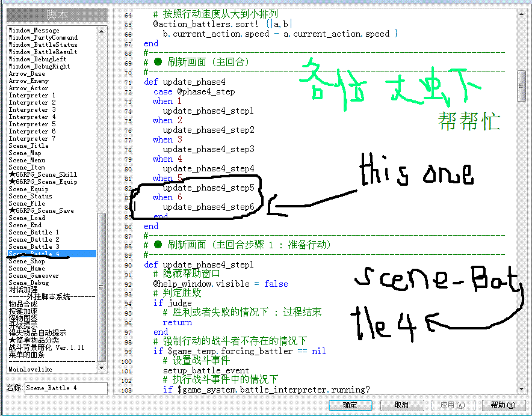Click the 取消 (Cancel) button
532x416 pixels.
tap(402, 405)
